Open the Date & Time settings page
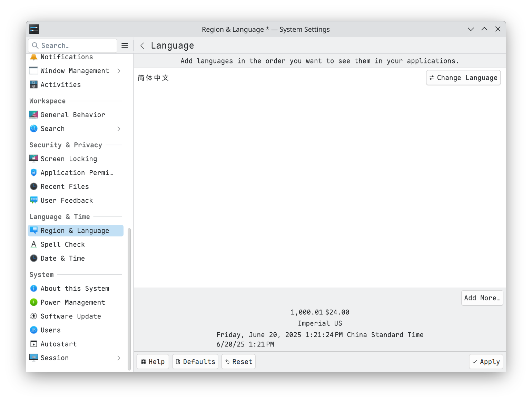This screenshot has height=403, width=532. 62,258
